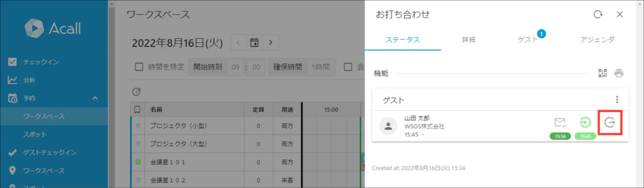The height and width of the screenshot is (188, 644).
Task: Click the start time hour field 09
Action: point(235,67)
